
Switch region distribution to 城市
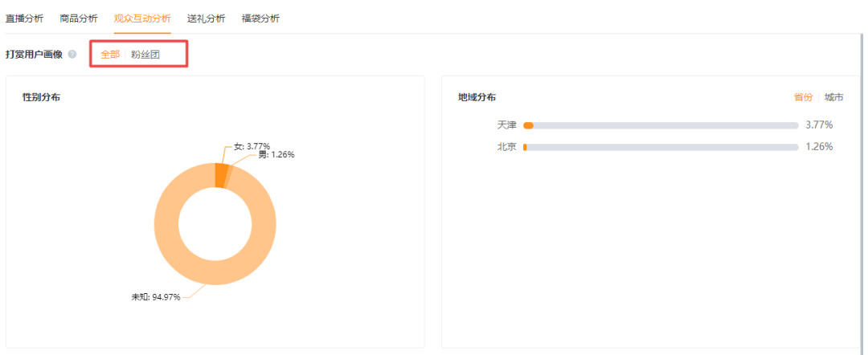pyautogui.click(x=834, y=97)
